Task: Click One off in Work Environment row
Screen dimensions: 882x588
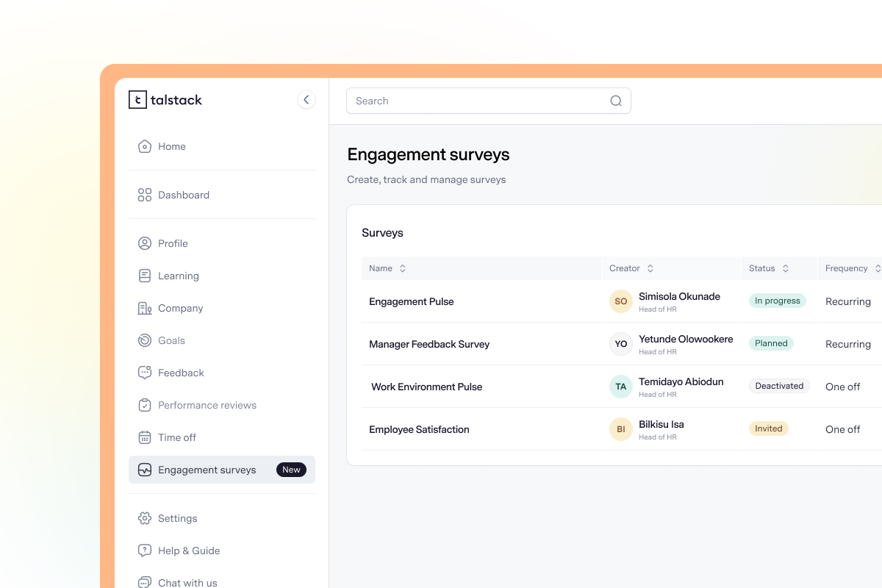Action: tap(843, 387)
